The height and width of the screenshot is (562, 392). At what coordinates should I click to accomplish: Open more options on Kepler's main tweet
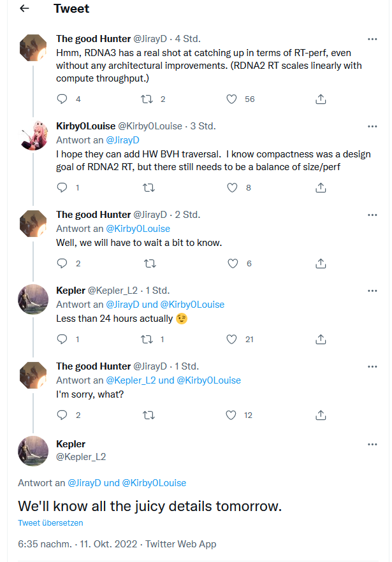(372, 445)
